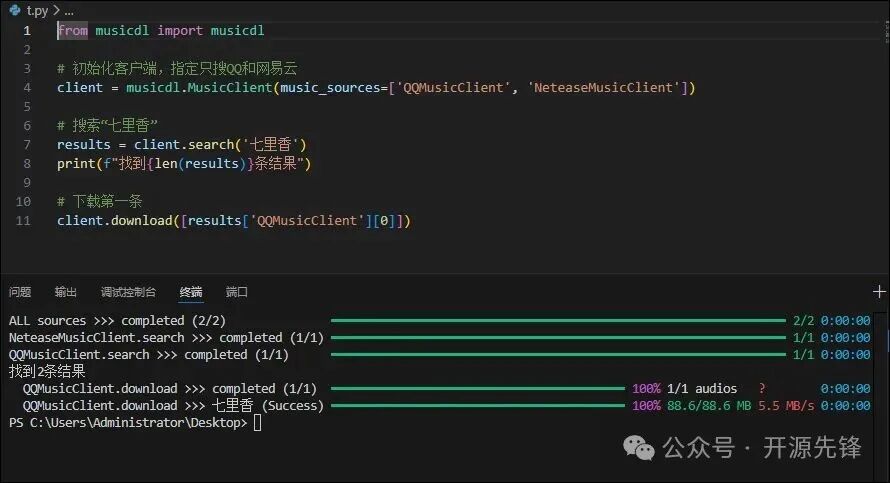Click the 'from' keyword on line 1

pyautogui.click(x=73, y=31)
